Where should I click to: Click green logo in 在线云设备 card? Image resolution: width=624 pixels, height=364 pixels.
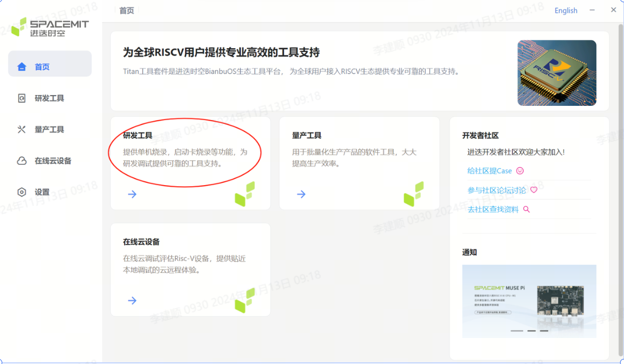[x=245, y=301]
